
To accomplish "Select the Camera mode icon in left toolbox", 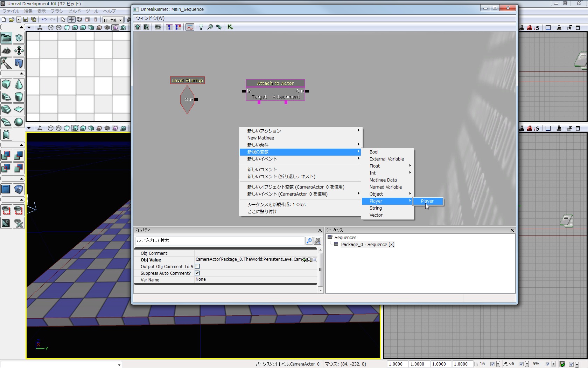I will [6, 38].
